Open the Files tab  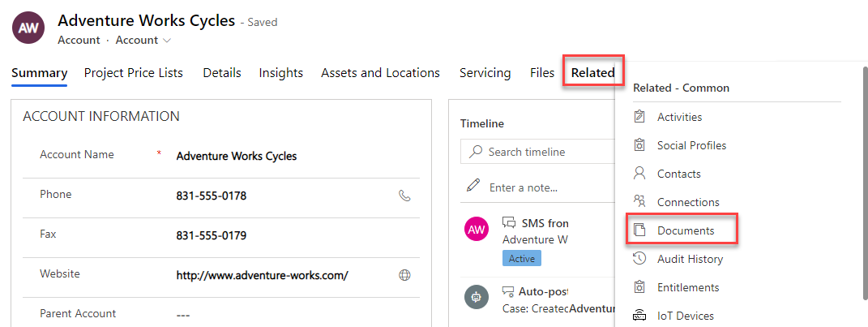click(x=542, y=73)
